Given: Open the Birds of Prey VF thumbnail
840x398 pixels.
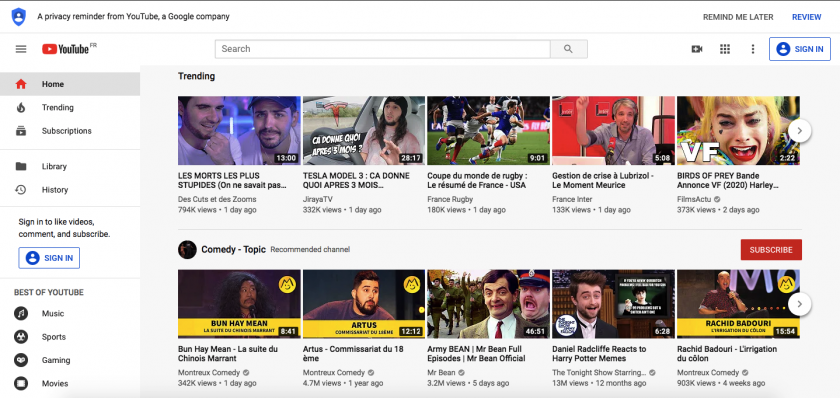Looking at the screenshot, I should tap(738, 130).
